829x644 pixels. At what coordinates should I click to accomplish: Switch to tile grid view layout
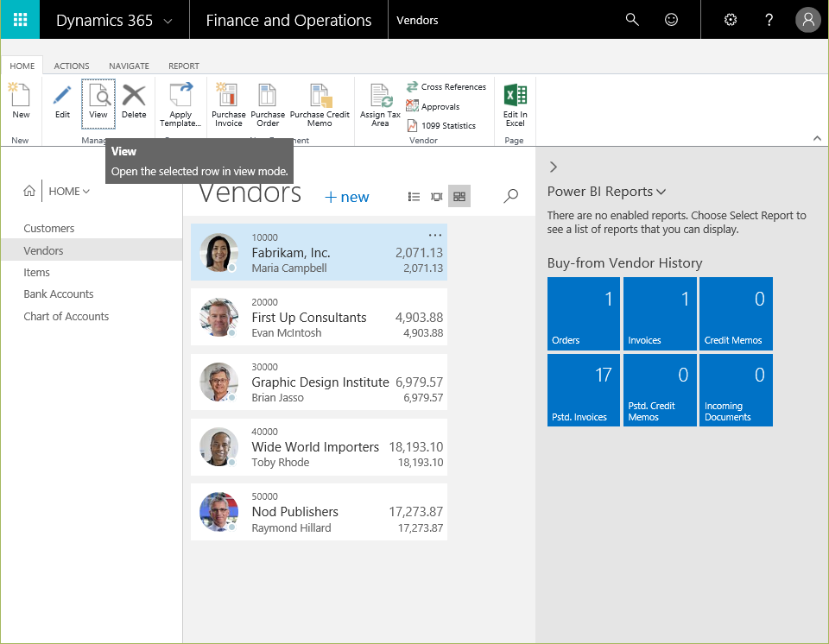click(x=459, y=197)
